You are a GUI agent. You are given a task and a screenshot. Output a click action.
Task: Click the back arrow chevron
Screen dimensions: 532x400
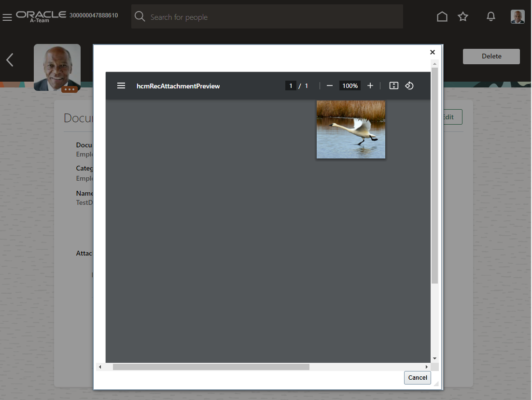pyautogui.click(x=10, y=60)
